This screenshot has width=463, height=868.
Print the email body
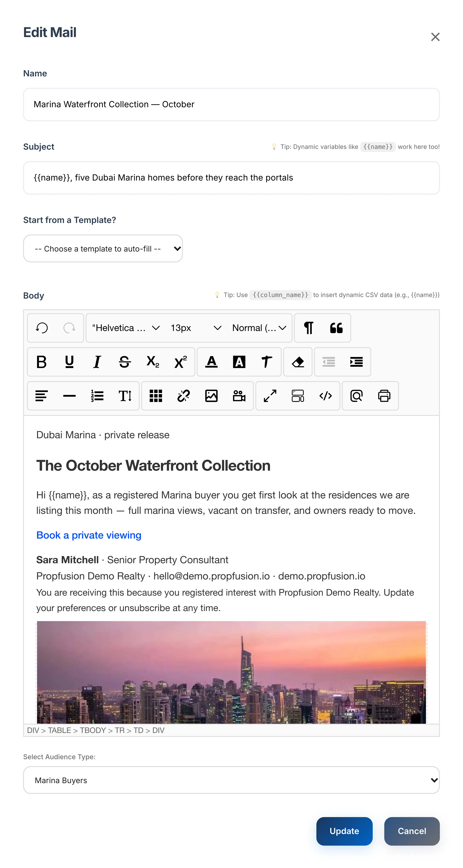[384, 396]
